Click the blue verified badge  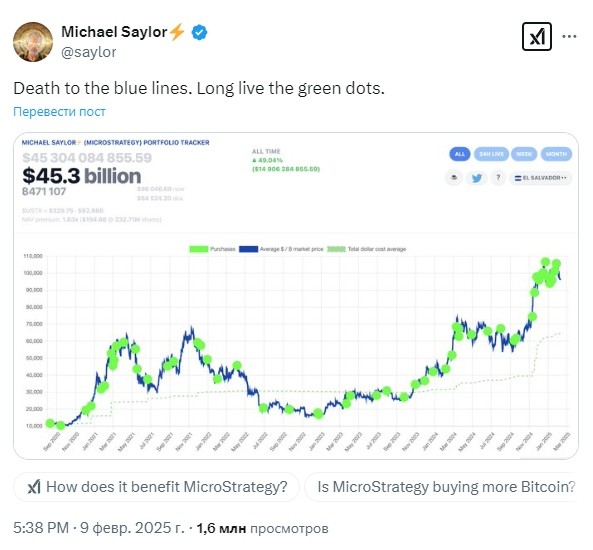(199, 33)
